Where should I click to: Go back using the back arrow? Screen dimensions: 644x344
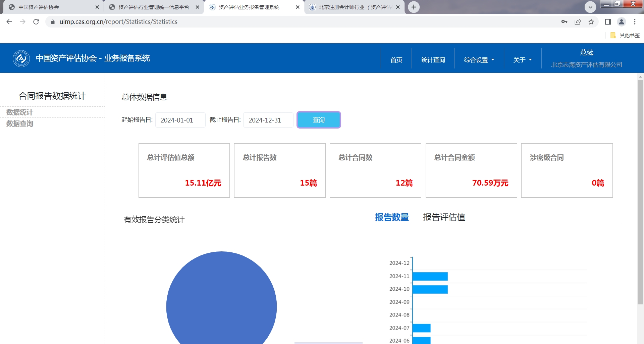pyautogui.click(x=9, y=22)
